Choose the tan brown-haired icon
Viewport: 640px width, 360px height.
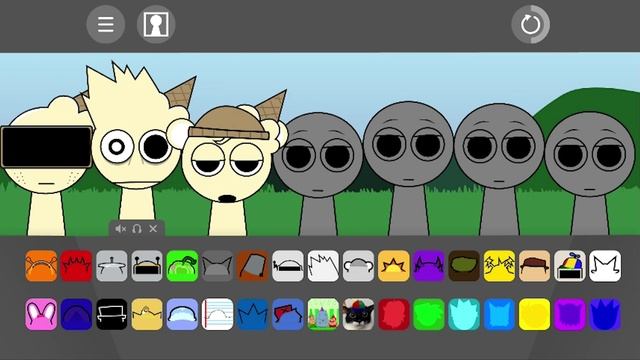534,266
